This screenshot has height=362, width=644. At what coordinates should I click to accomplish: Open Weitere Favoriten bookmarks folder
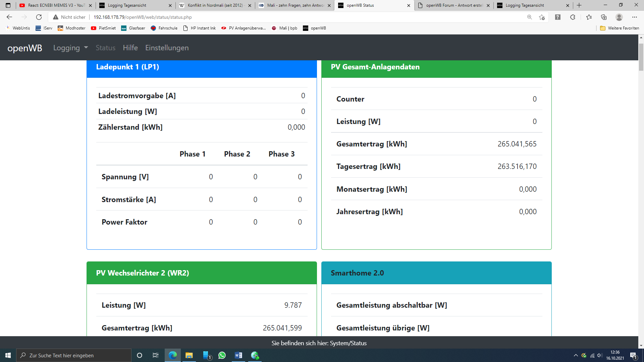[620, 28]
